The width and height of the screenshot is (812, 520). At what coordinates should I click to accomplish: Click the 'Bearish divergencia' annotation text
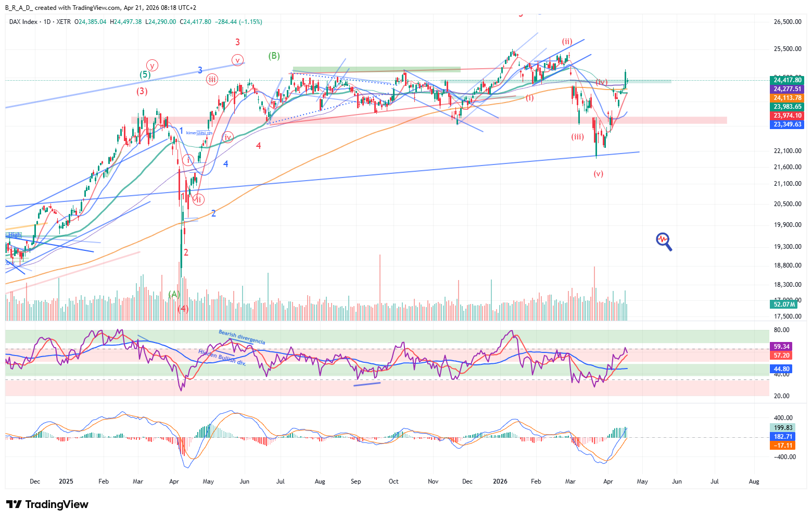[x=242, y=337]
